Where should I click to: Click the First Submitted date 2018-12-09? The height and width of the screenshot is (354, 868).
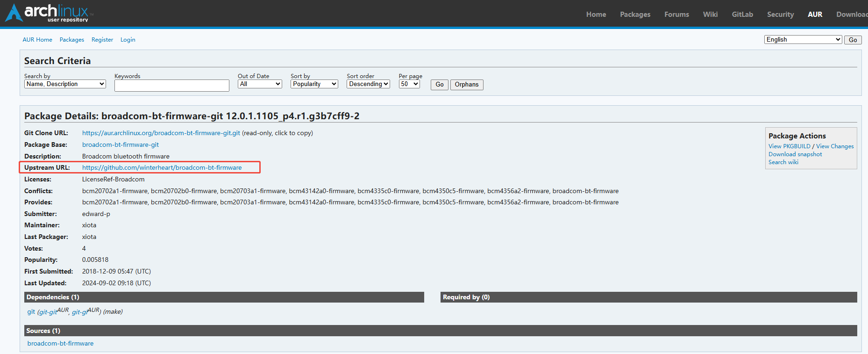(x=116, y=272)
